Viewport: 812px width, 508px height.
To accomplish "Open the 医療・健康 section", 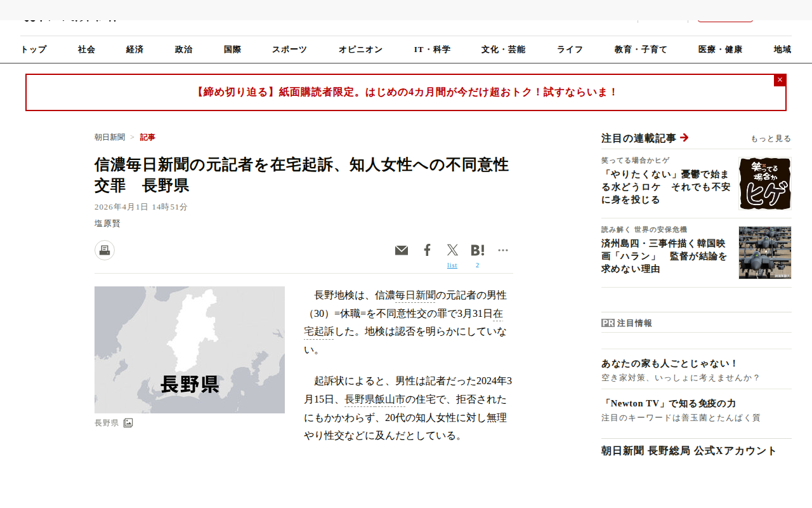I will click(x=720, y=50).
